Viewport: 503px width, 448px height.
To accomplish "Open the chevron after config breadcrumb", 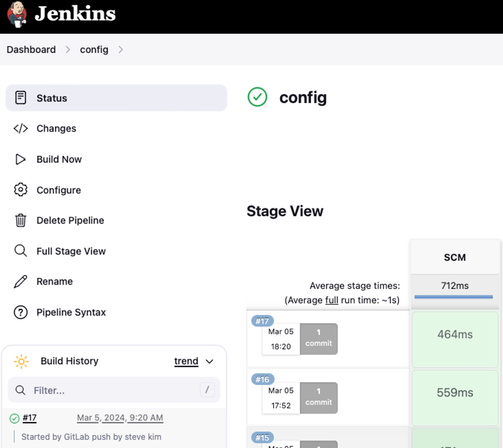I will tap(121, 50).
